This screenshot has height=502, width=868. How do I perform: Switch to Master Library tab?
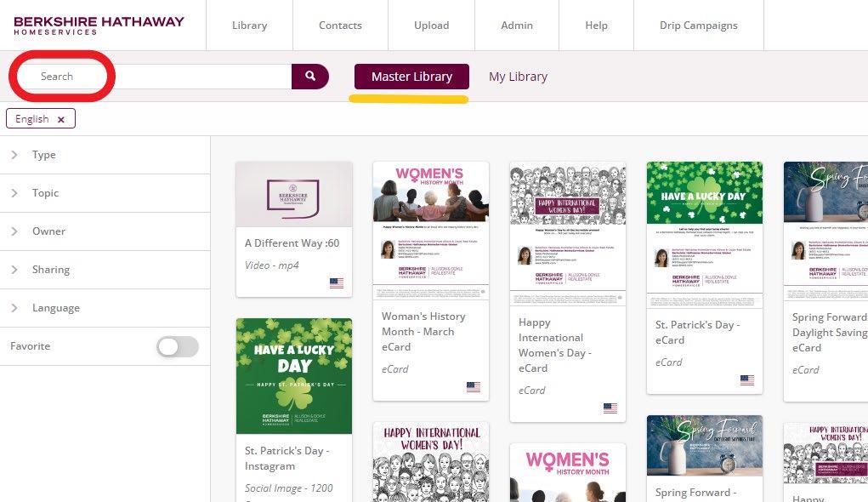[x=411, y=77]
